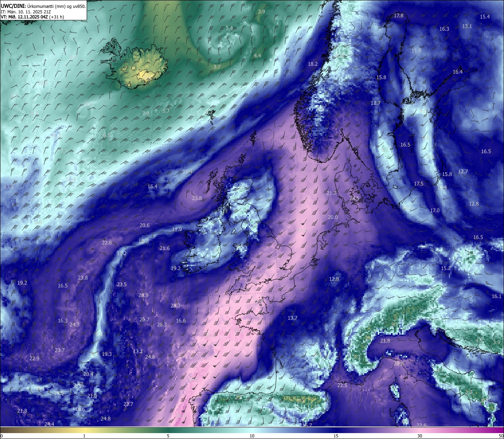Click the 15.4 value label
This screenshot has width=504, height=439.
pyautogui.click(x=485, y=17)
